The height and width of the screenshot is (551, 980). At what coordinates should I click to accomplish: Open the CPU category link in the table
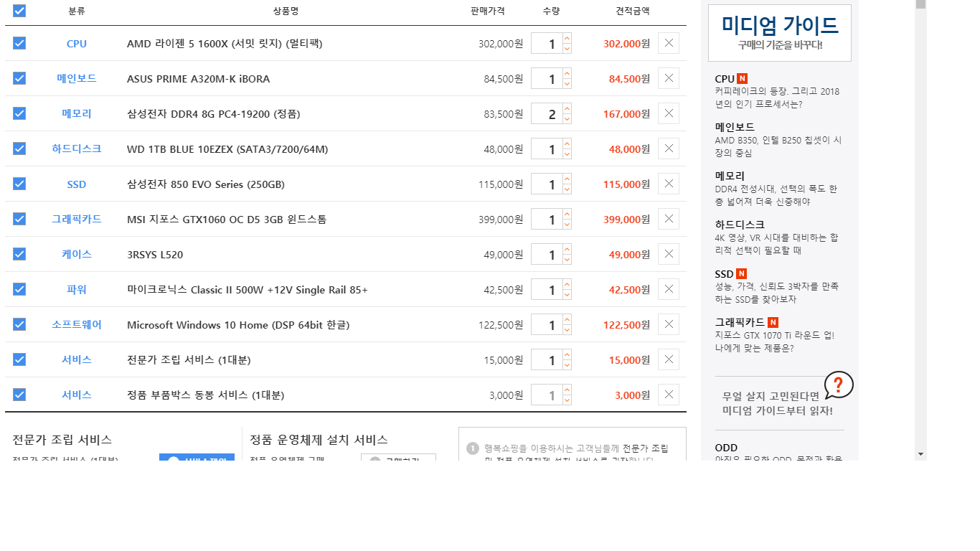point(77,44)
